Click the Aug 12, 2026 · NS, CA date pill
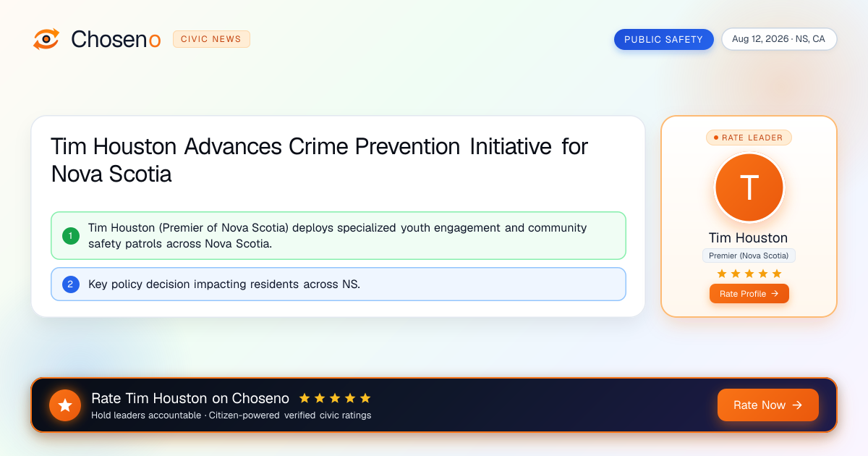The height and width of the screenshot is (456, 868). pyautogui.click(x=779, y=39)
